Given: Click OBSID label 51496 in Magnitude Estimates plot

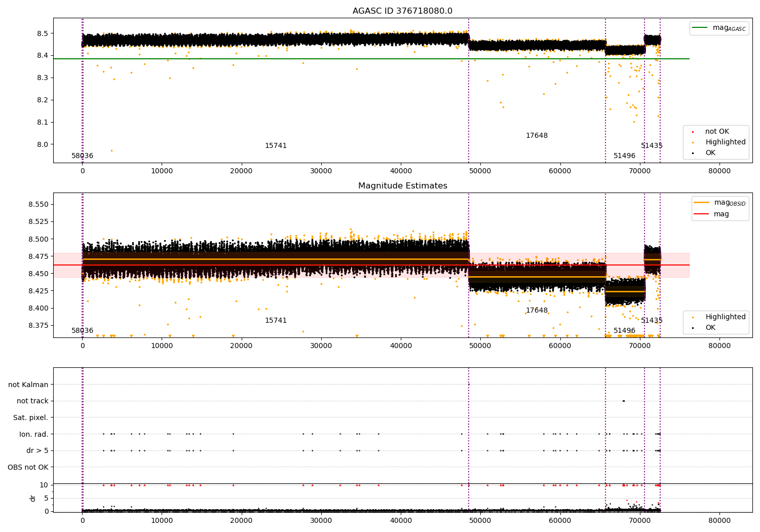Looking at the screenshot, I should click(624, 331).
